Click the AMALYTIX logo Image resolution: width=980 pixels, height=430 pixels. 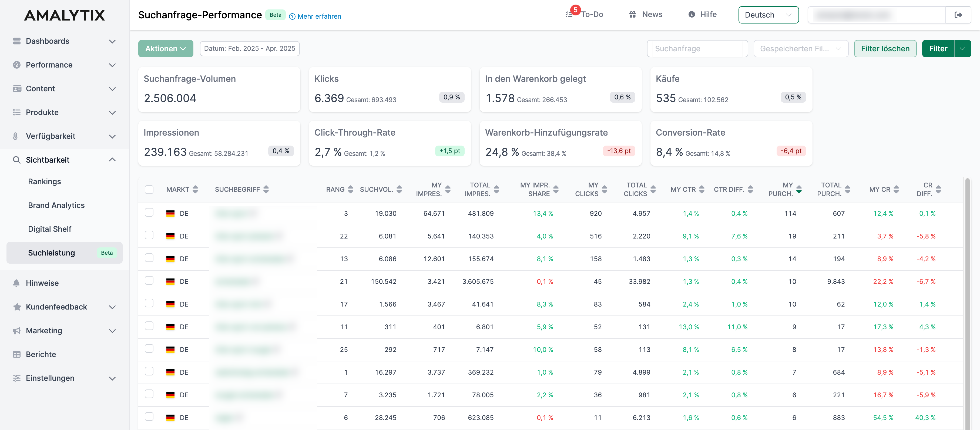pyautogui.click(x=65, y=15)
